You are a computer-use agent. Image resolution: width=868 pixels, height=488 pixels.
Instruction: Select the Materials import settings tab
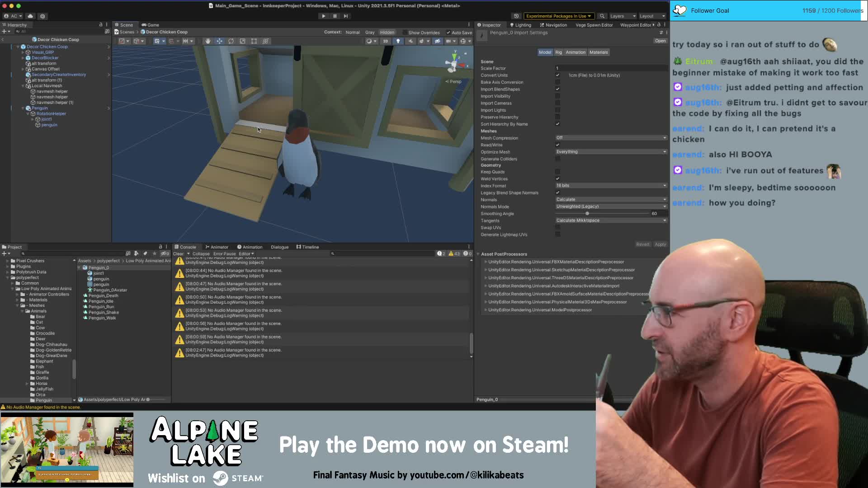point(599,52)
